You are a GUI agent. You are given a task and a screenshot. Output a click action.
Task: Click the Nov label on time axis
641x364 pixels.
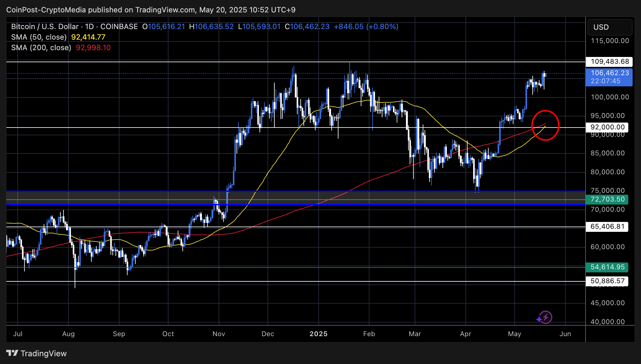click(x=219, y=334)
